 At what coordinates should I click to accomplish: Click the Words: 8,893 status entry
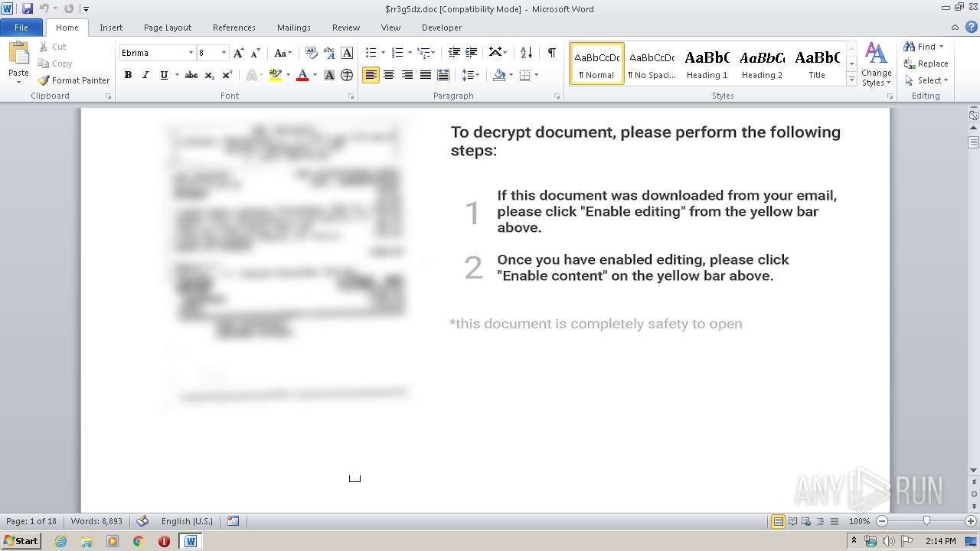tap(96, 521)
